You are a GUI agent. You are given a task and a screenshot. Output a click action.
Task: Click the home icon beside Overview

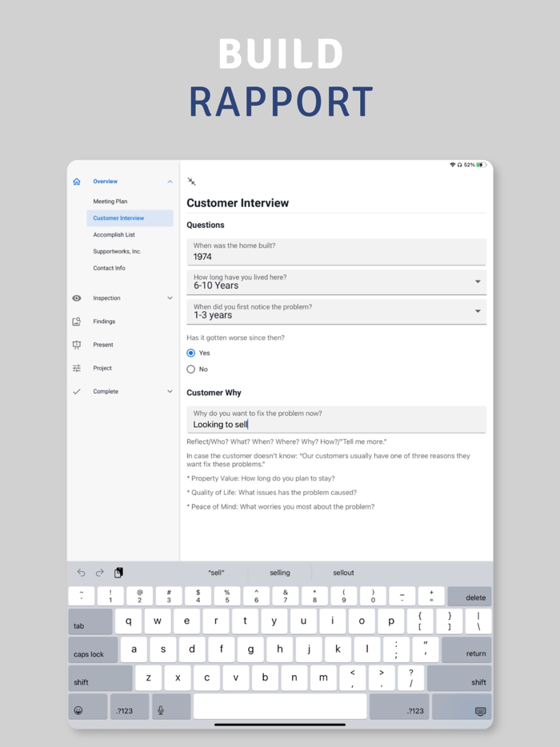point(77,182)
